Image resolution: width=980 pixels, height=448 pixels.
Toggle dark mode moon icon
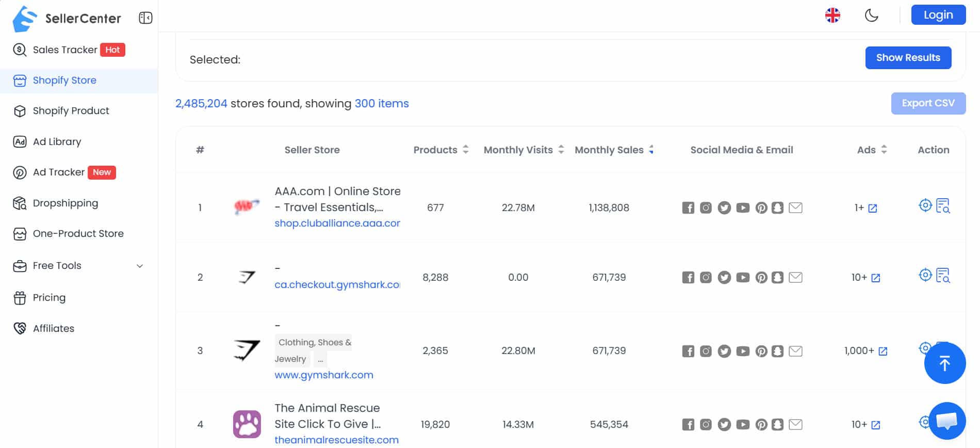[x=871, y=15]
